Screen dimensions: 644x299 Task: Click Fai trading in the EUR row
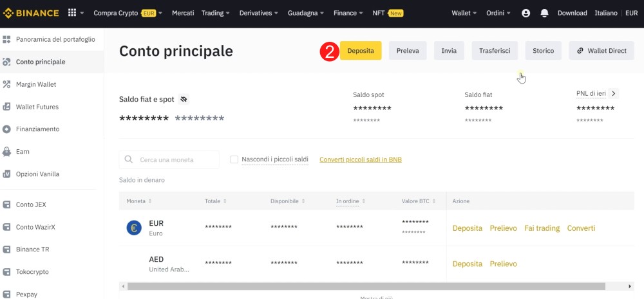[542, 228]
